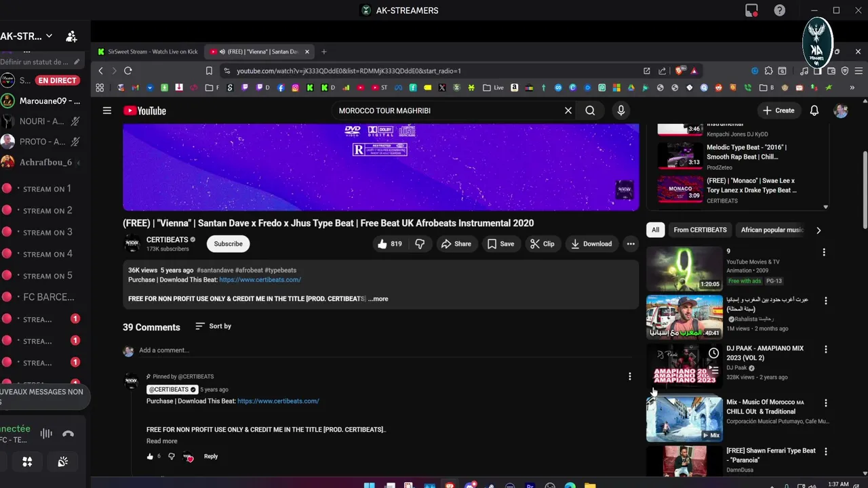Go back in the browser
Image resolution: width=868 pixels, height=488 pixels.
tap(101, 70)
